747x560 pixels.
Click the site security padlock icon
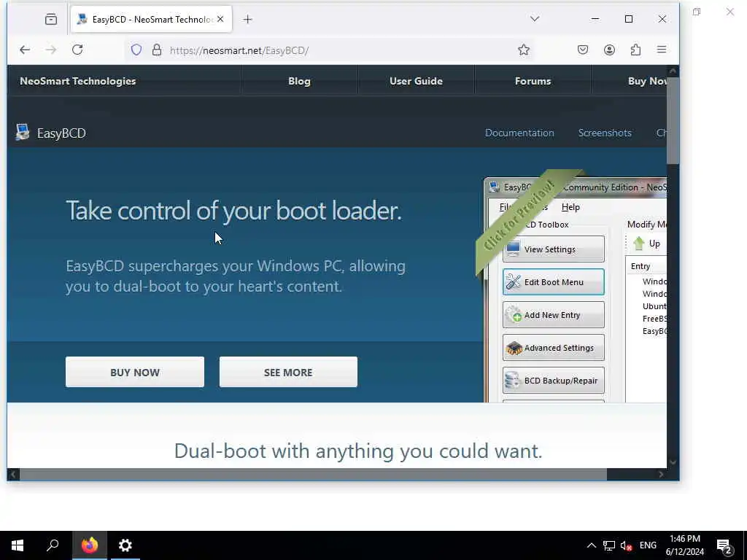tap(157, 50)
